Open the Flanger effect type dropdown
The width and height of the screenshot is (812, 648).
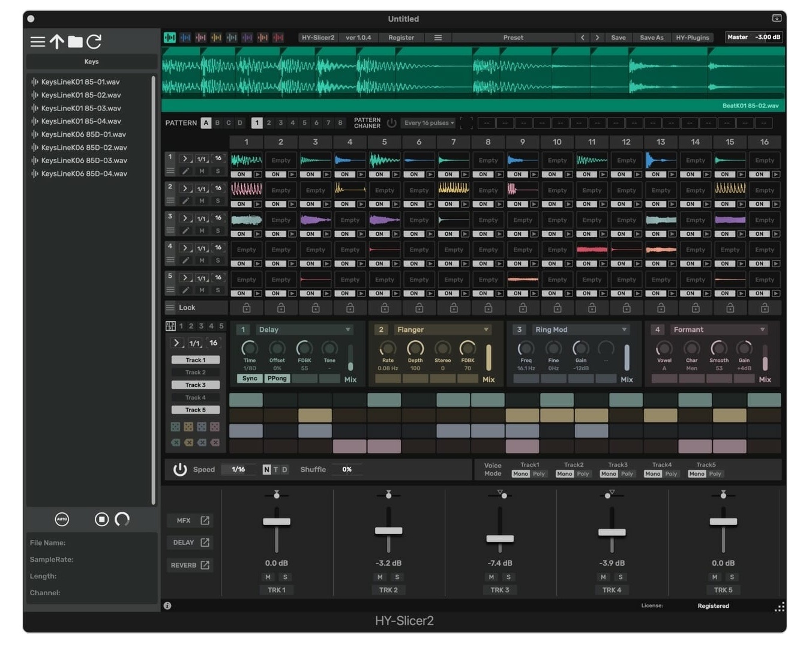(442, 329)
